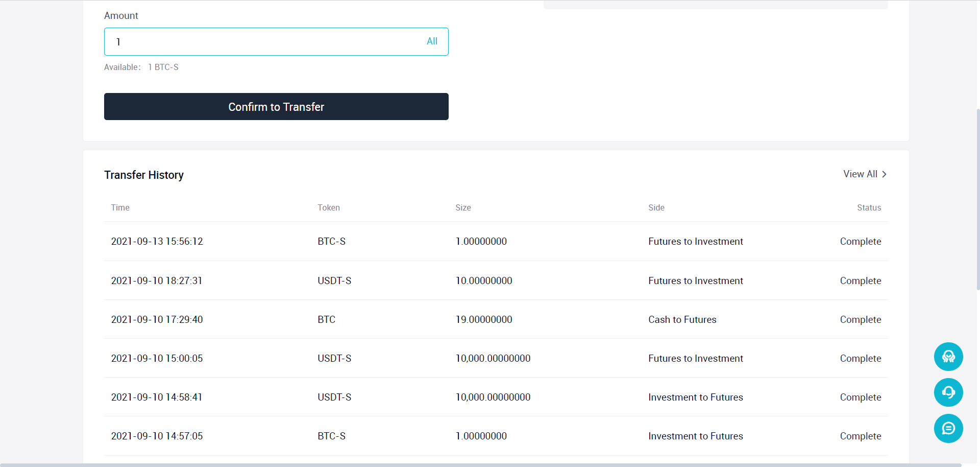This screenshot has height=467, width=980.
Task: Open the headset customer support icon
Action: (948, 392)
